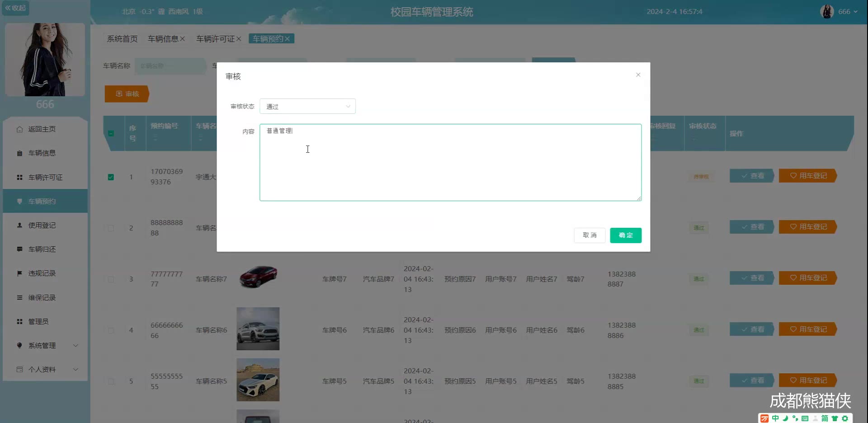Toggle the select-all checkbox in table header
This screenshot has height=423, width=868.
click(x=111, y=133)
